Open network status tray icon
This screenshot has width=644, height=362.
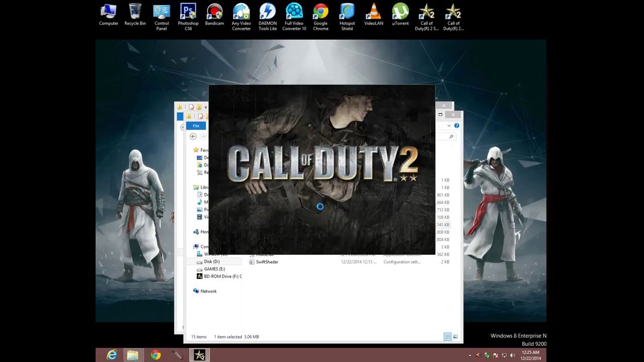pyautogui.click(x=504, y=355)
